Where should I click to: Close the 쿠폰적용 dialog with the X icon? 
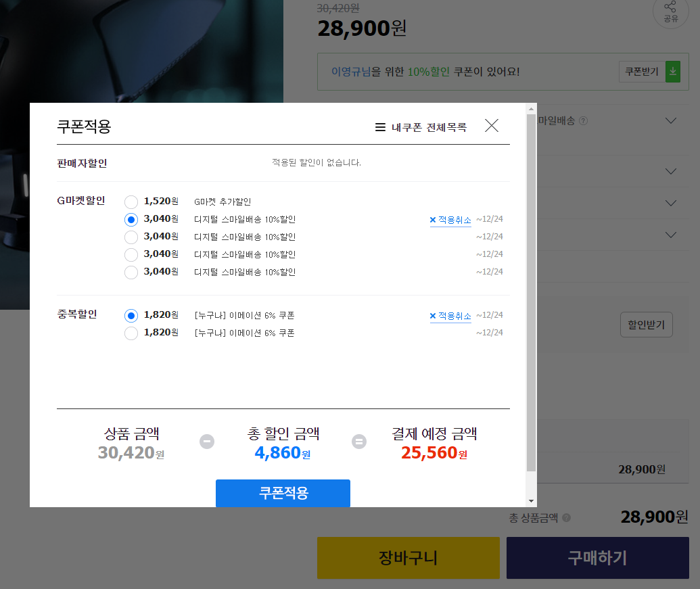(x=492, y=126)
